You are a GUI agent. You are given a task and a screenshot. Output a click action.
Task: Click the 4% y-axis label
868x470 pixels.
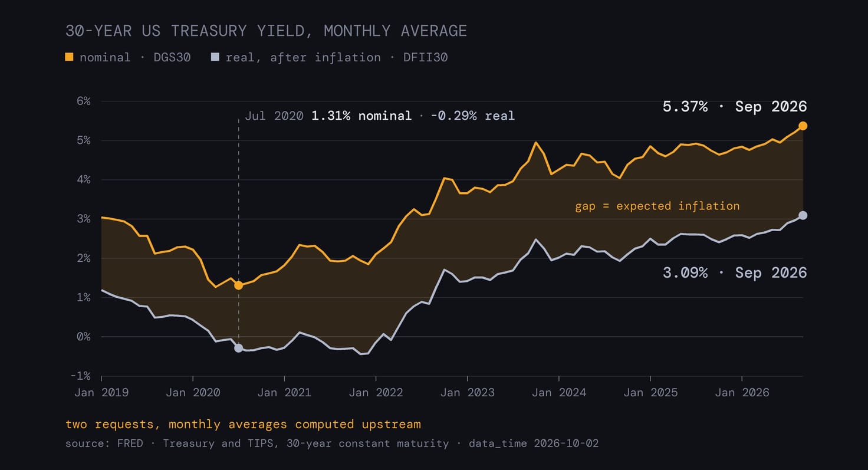(x=84, y=179)
